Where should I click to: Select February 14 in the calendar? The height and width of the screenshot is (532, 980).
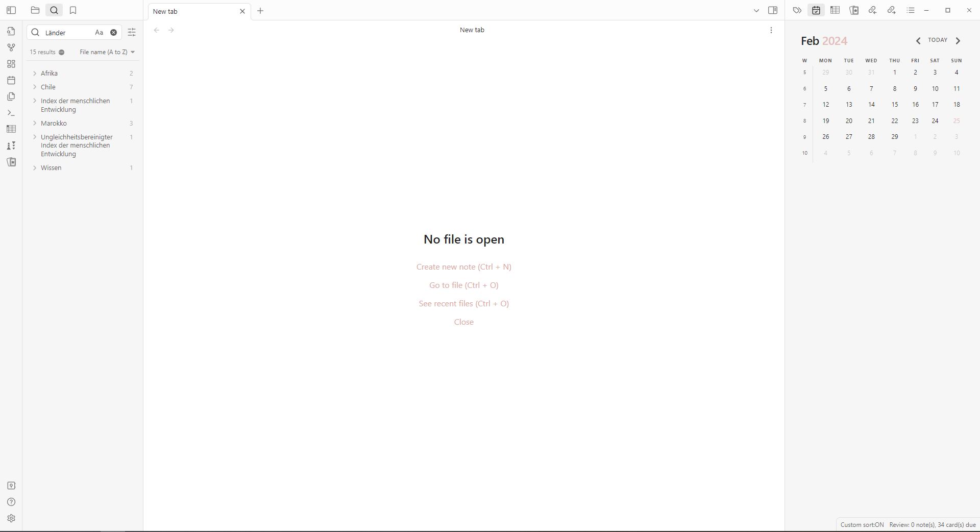click(871, 105)
